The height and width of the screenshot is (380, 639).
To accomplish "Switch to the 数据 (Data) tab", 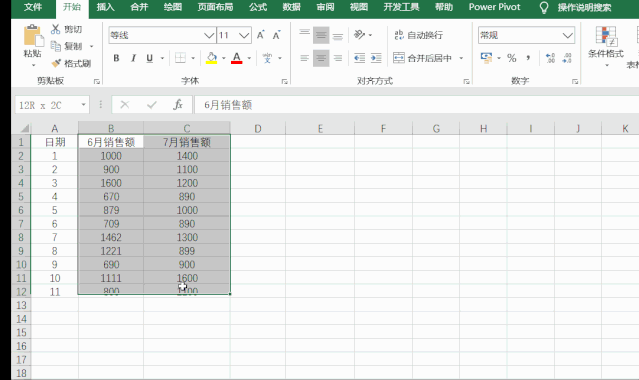I will (x=291, y=7).
